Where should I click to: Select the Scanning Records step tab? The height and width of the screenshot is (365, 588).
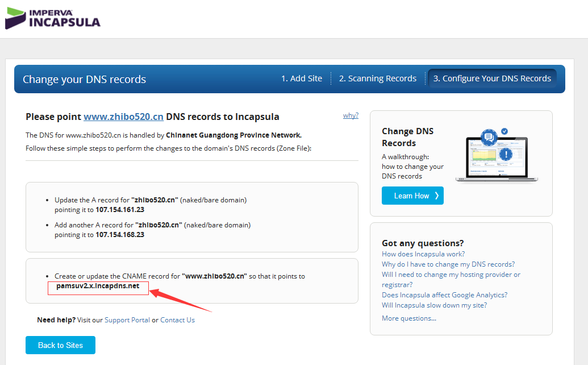(x=378, y=78)
